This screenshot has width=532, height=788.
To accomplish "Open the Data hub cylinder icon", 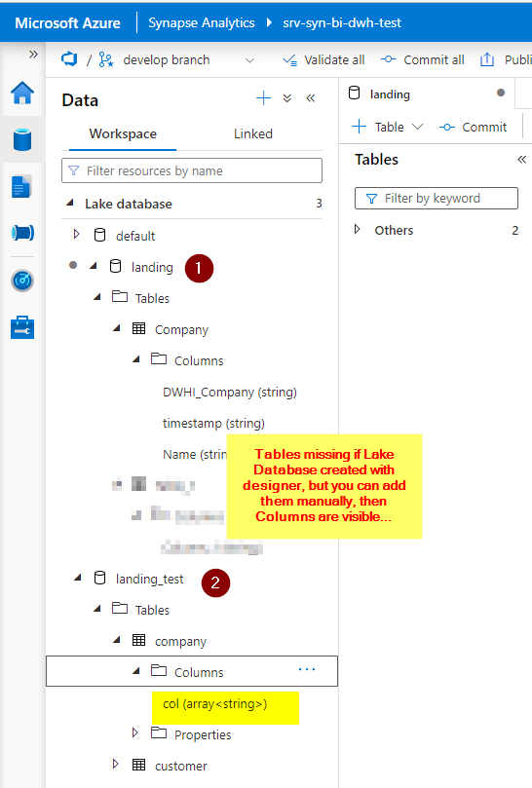I will click(x=22, y=139).
